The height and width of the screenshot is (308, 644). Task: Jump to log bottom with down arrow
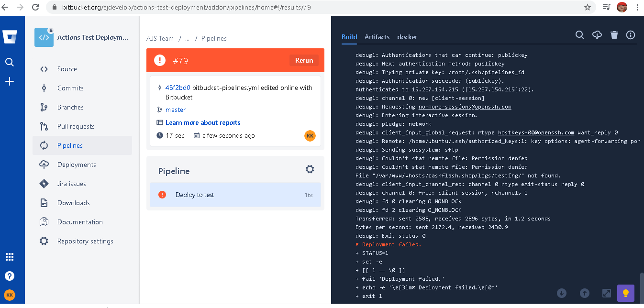(562, 293)
